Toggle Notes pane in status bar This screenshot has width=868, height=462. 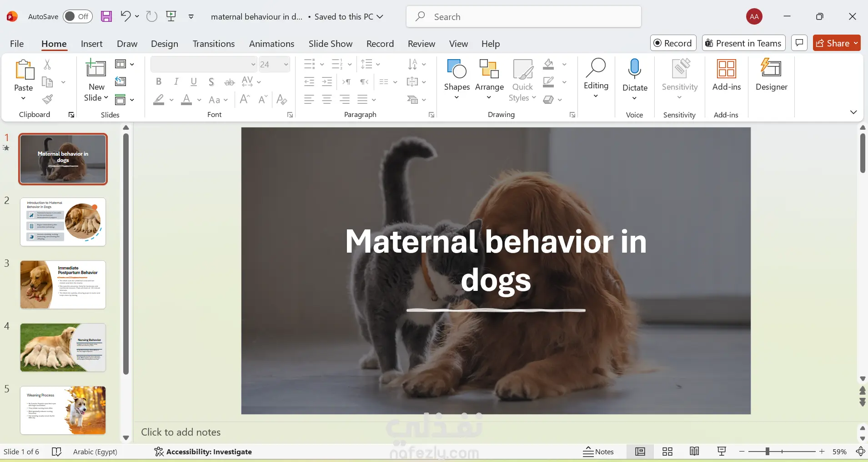click(598, 452)
